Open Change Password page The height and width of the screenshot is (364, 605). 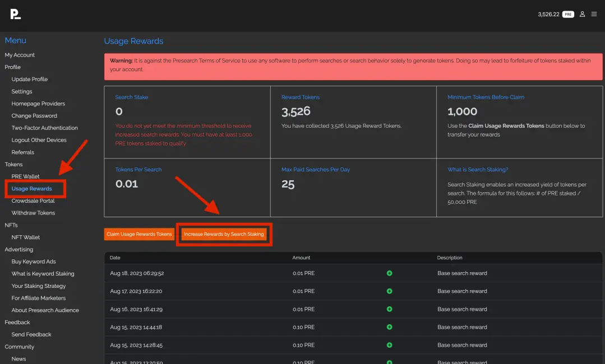coord(34,116)
